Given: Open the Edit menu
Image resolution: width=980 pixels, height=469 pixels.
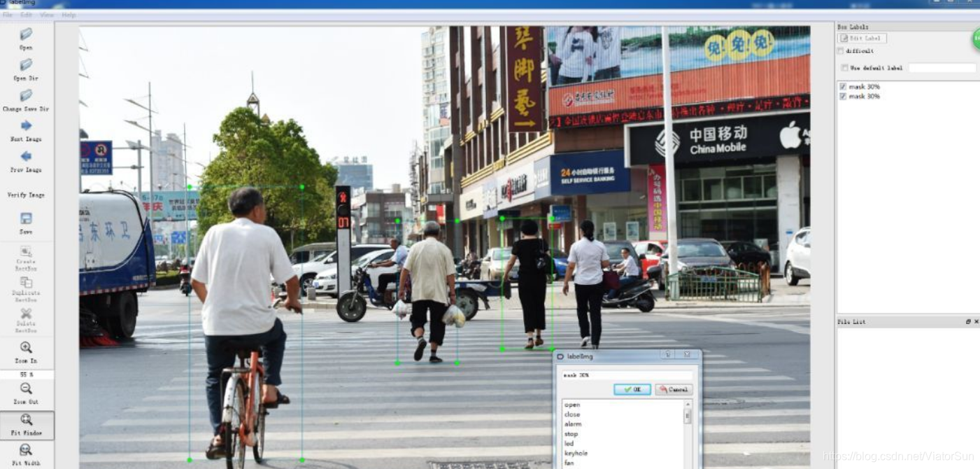Looking at the screenshot, I should (x=26, y=15).
